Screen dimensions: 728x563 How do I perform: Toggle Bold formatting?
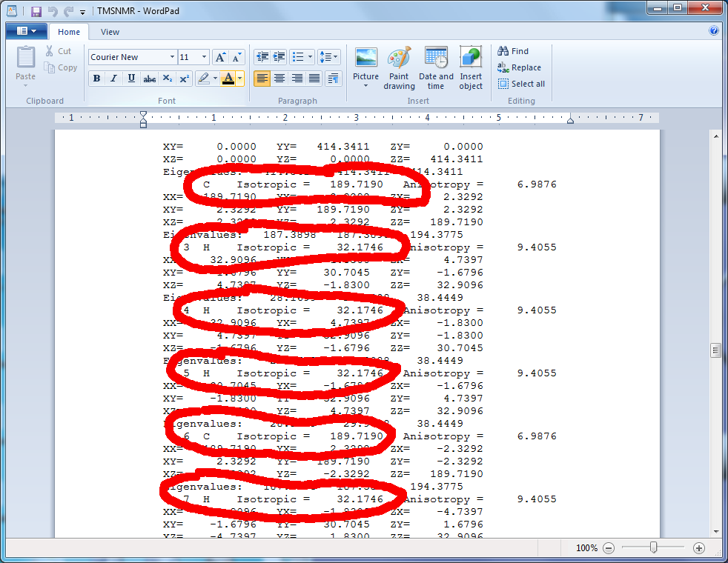96,79
